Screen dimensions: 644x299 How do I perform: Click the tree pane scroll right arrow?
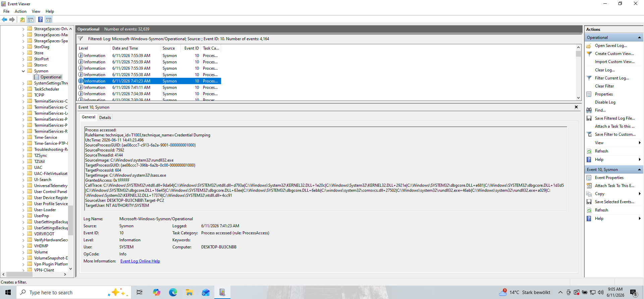coord(65,274)
